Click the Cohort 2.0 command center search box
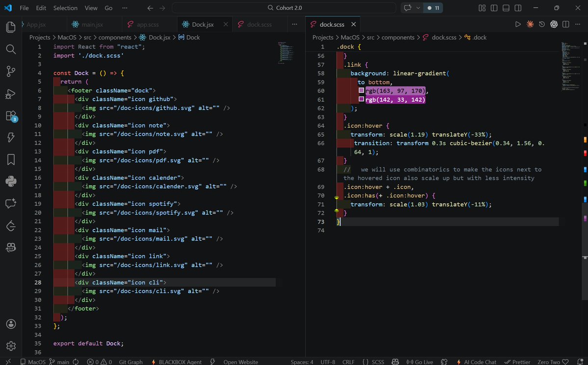 [x=284, y=8]
